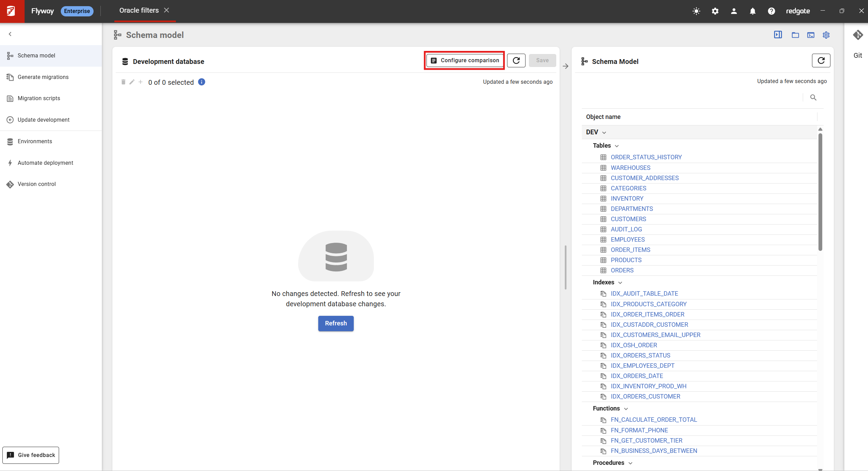Collapse the Indexes section

pos(620,283)
